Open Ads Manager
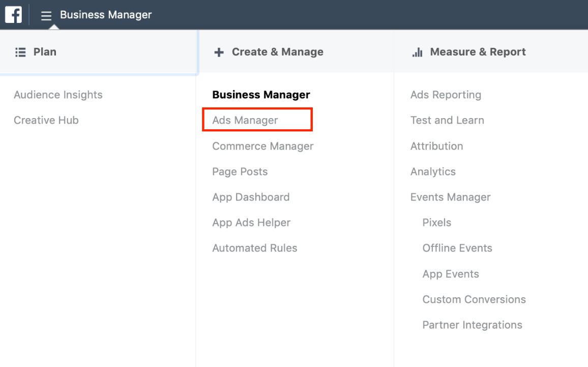Screen dimensions: 588x367 coord(245,121)
